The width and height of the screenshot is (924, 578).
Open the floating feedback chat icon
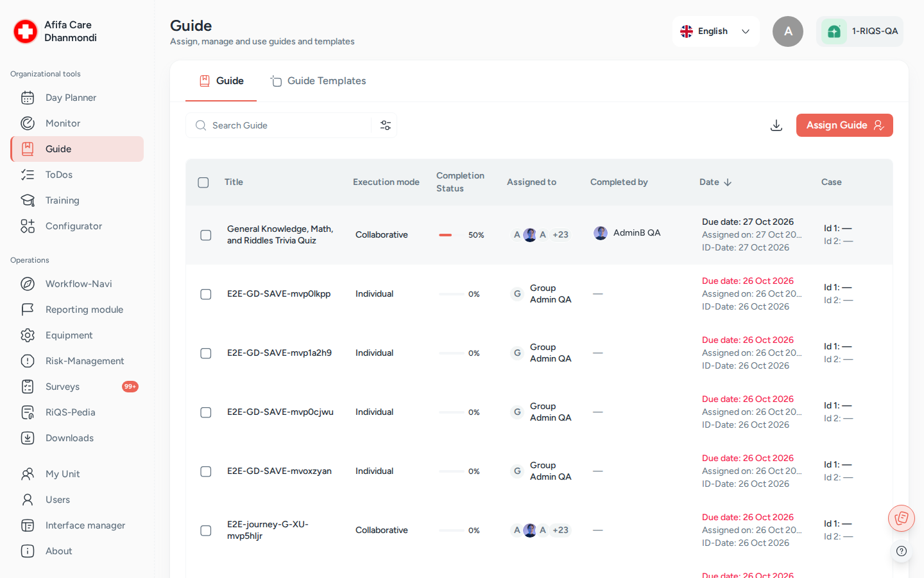[902, 518]
